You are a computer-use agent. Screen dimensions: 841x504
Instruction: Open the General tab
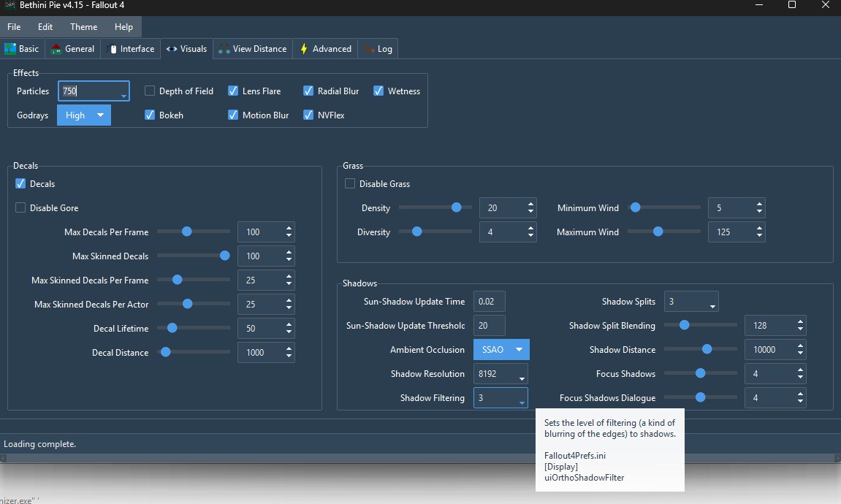pos(72,49)
